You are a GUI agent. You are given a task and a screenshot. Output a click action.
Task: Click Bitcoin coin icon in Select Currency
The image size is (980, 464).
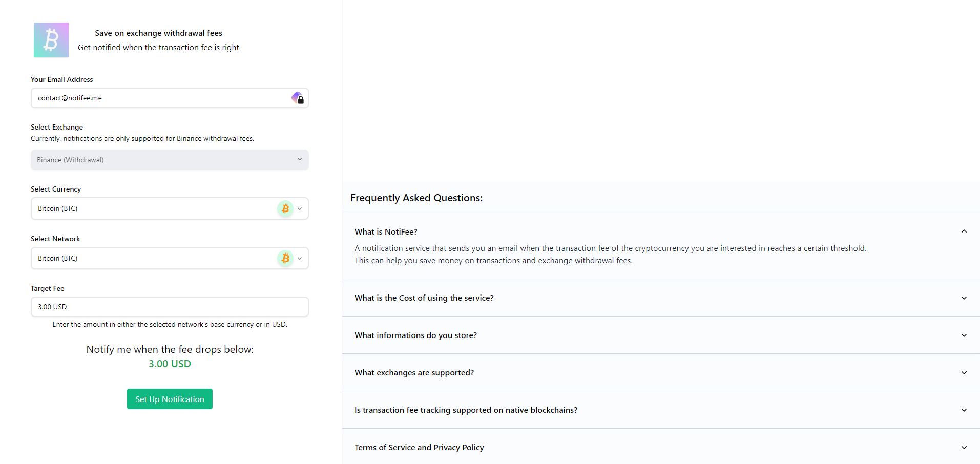point(285,208)
